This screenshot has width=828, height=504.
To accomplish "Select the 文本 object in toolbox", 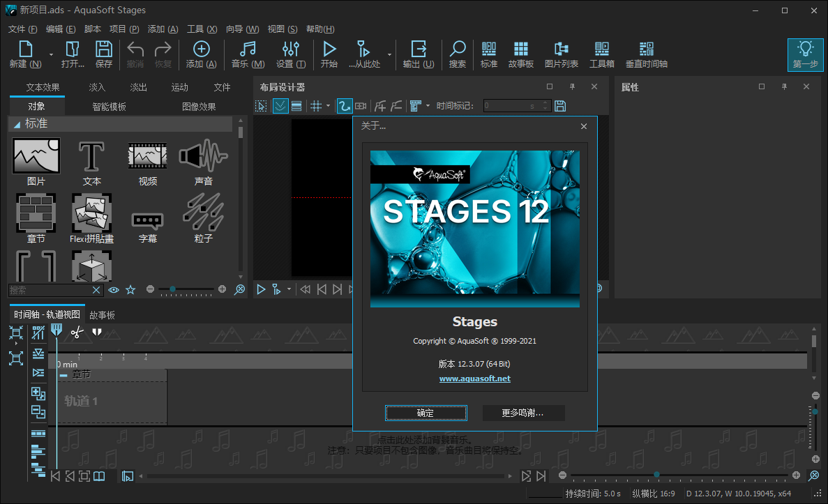I will tap(91, 162).
